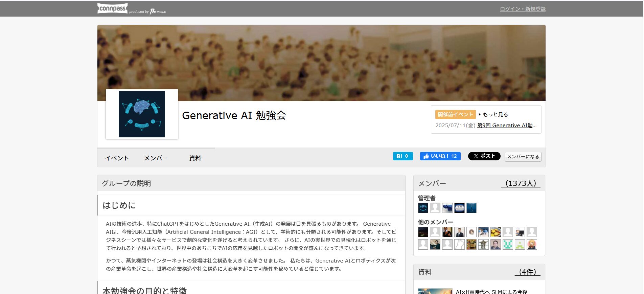The height and width of the screenshot is (294, 644).
Task: Click the admin avatar with underwater diver
Action: click(471, 208)
